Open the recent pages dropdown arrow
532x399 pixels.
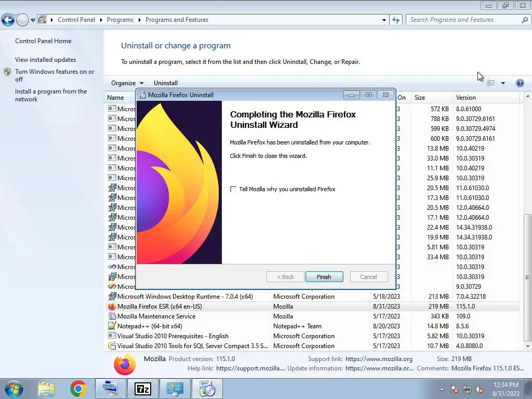point(33,20)
